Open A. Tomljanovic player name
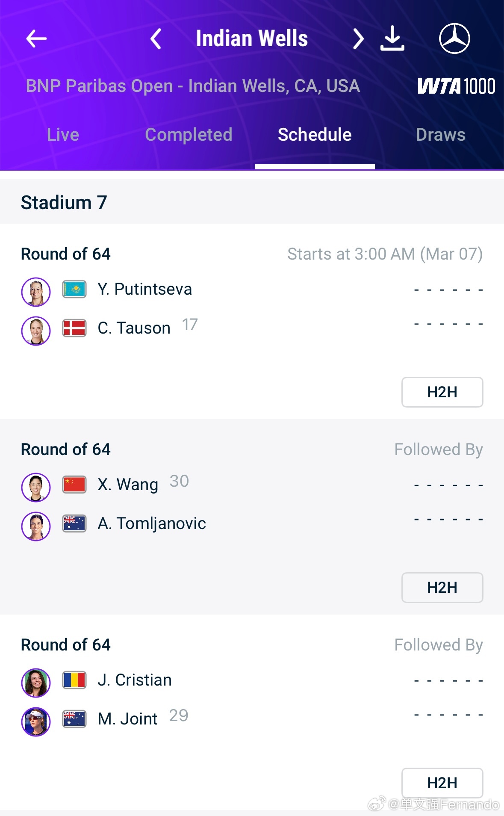Image resolution: width=504 pixels, height=816 pixels. point(152,523)
